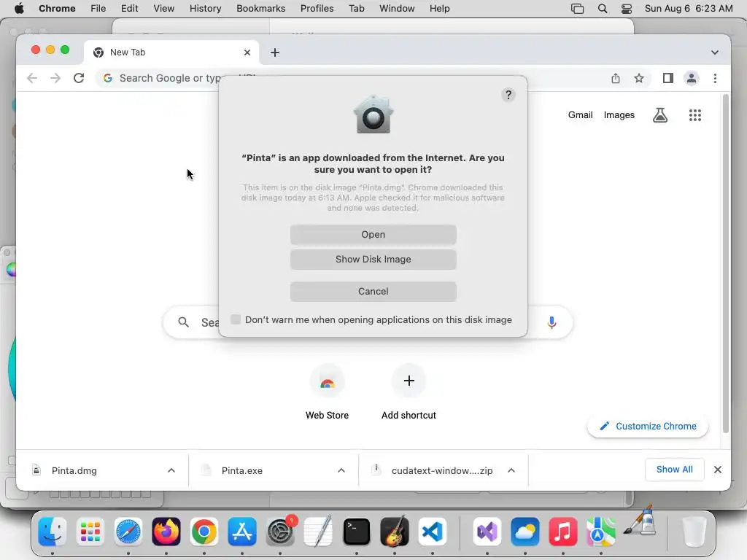This screenshot has width=747, height=560.
Task: Open the Tab menu
Action: [356, 9]
